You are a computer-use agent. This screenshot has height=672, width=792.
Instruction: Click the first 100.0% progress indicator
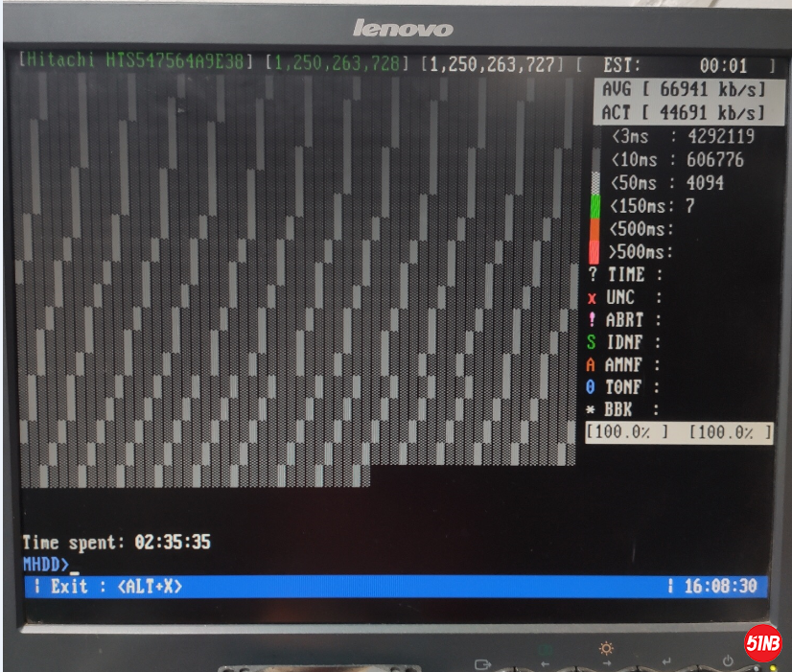tap(627, 432)
